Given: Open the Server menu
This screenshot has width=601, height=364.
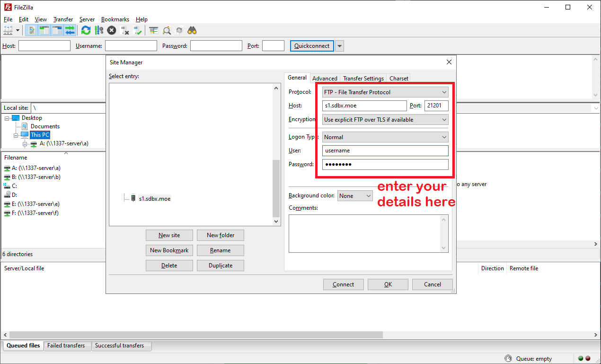Looking at the screenshot, I should [x=87, y=19].
